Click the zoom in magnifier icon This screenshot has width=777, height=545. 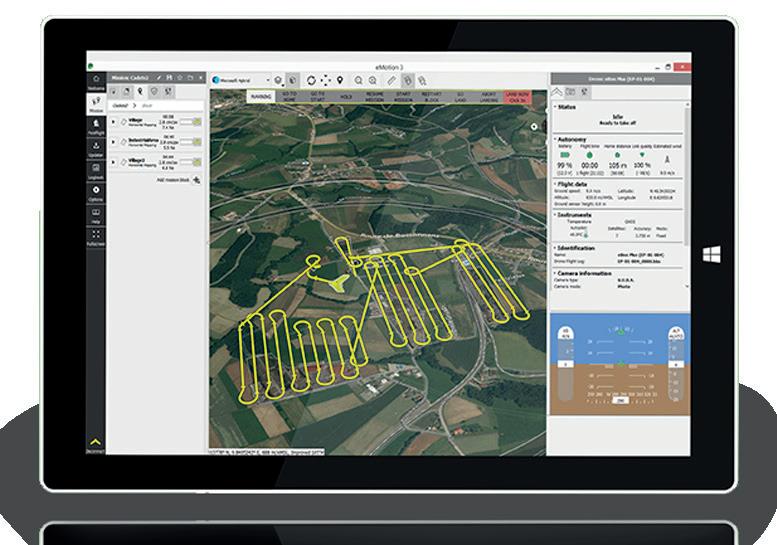(x=373, y=80)
